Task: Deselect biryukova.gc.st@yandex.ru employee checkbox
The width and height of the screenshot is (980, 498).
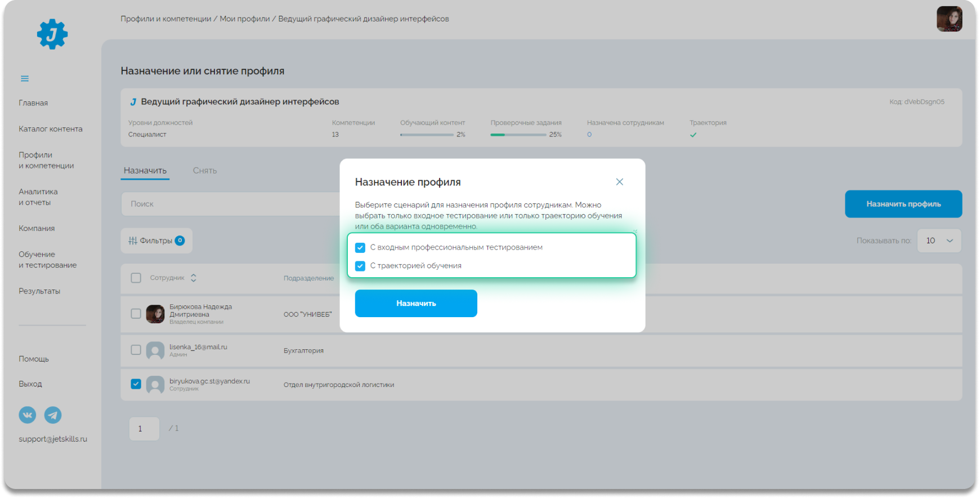Action: 136,384
